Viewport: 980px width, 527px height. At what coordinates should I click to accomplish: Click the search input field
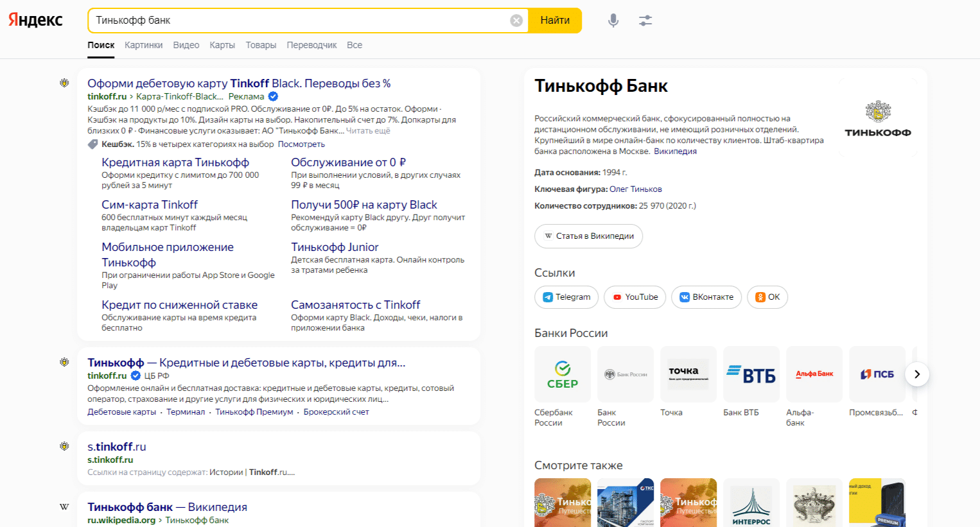coord(302,21)
